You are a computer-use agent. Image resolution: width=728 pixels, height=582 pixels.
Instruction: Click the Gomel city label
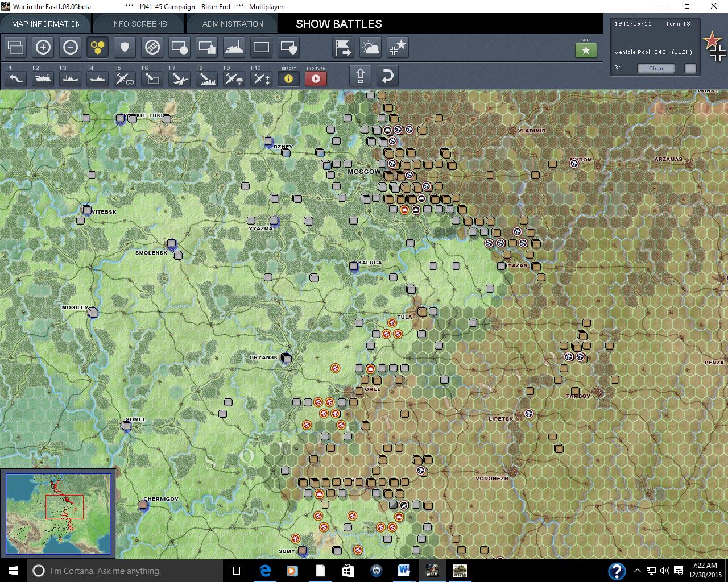point(135,419)
